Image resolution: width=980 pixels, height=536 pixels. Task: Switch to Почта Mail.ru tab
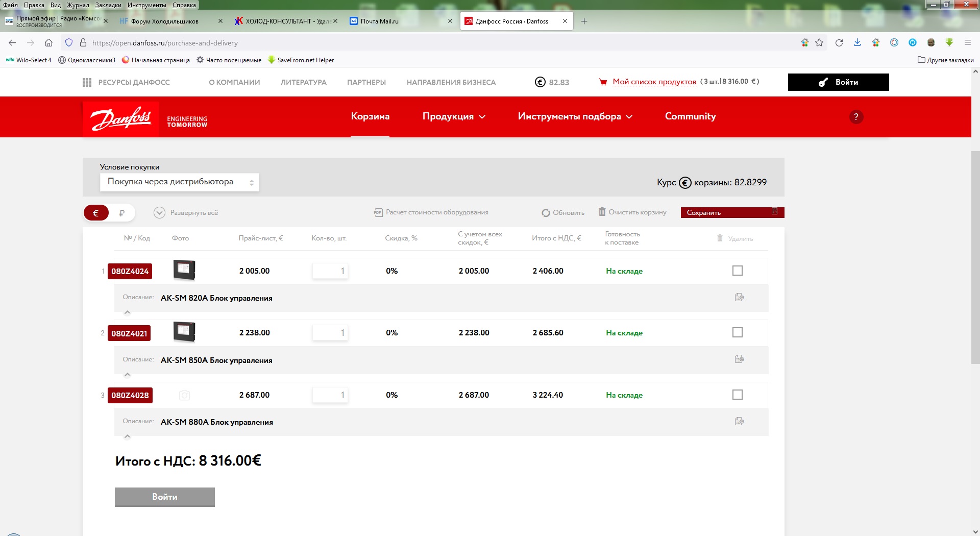click(x=400, y=21)
